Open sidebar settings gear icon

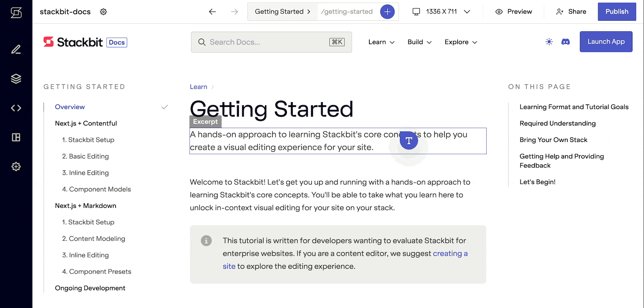(16, 167)
